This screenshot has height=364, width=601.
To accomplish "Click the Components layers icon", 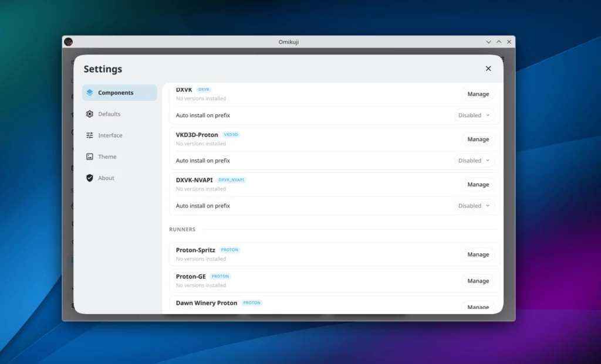I will tap(90, 93).
